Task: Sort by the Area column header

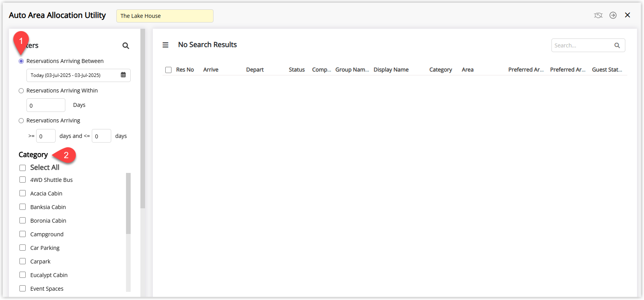Action: (467, 70)
